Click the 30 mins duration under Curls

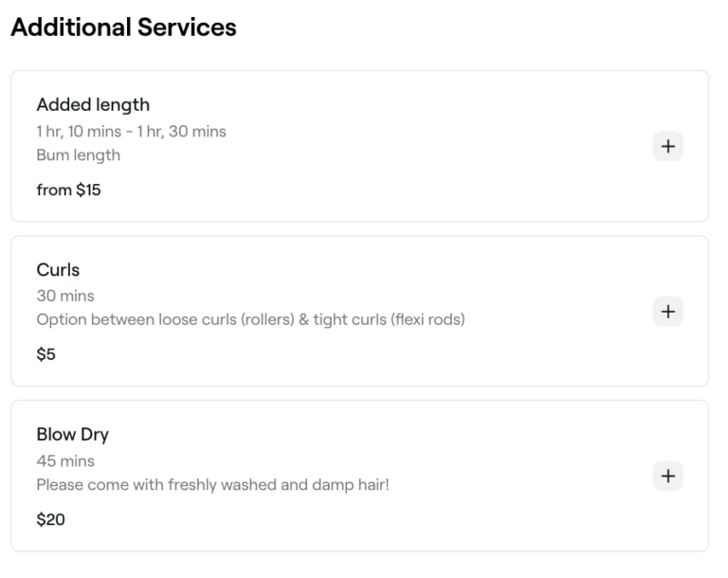pyautogui.click(x=65, y=296)
